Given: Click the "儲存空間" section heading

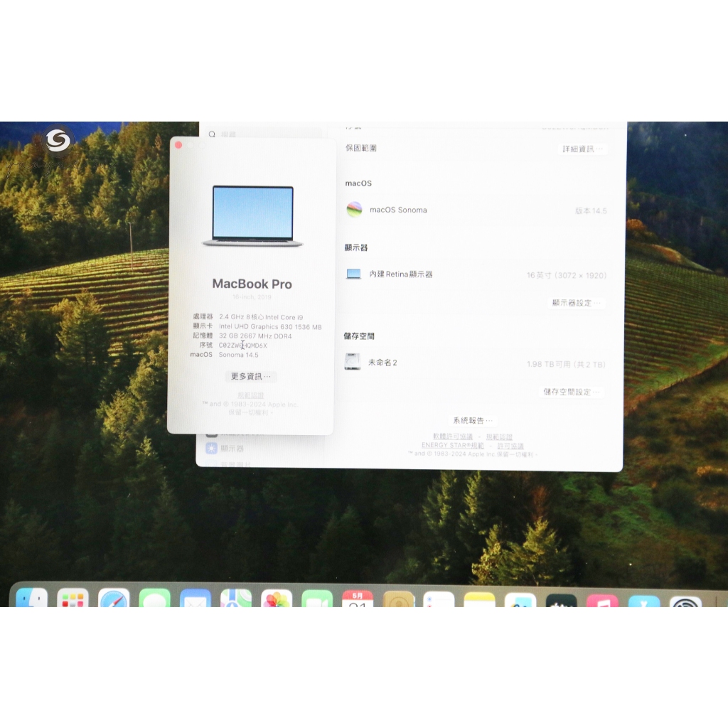Looking at the screenshot, I should pos(359,336).
